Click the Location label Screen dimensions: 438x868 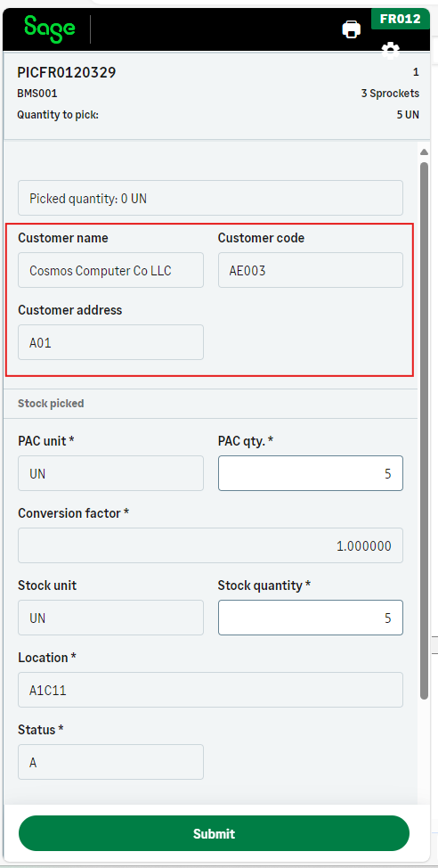click(x=46, y=658)
